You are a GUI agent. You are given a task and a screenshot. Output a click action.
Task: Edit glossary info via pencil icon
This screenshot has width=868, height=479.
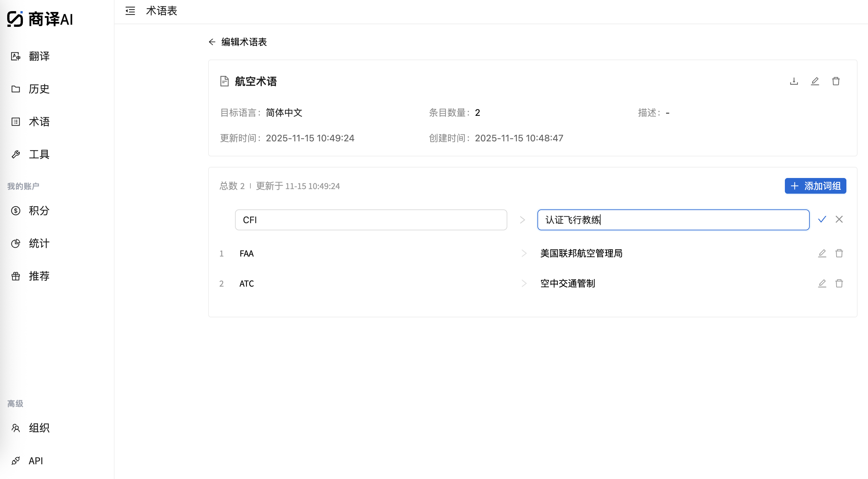click(815, 81)
